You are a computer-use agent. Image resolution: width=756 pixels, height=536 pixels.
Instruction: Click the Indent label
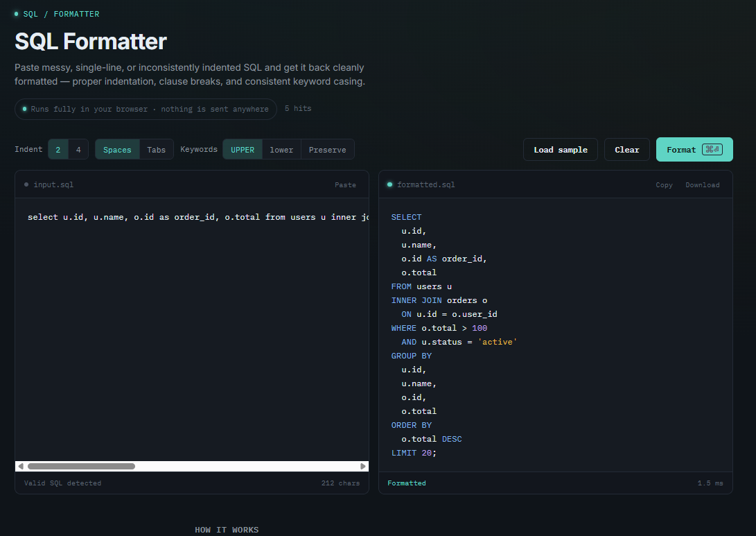[28, 149]
